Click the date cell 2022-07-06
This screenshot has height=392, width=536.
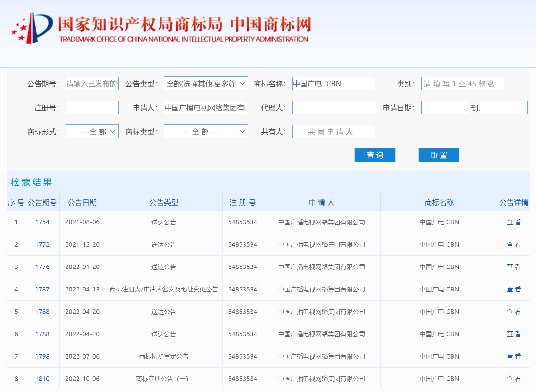[82, 356]
